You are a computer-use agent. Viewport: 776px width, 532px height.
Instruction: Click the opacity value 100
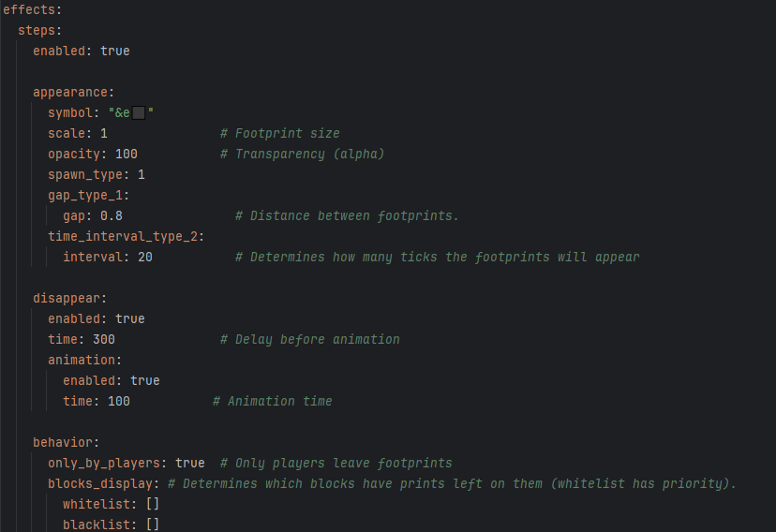[127, 154]
